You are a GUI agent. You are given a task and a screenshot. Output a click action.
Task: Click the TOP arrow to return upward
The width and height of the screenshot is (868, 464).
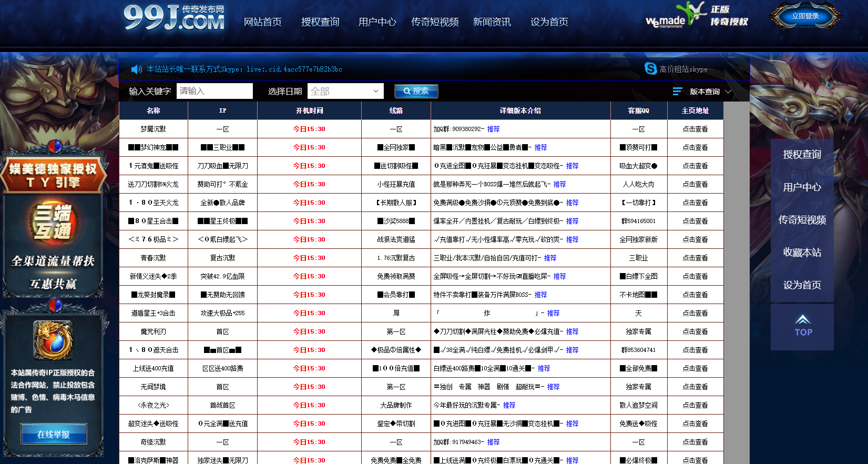[x=802, y=326]
